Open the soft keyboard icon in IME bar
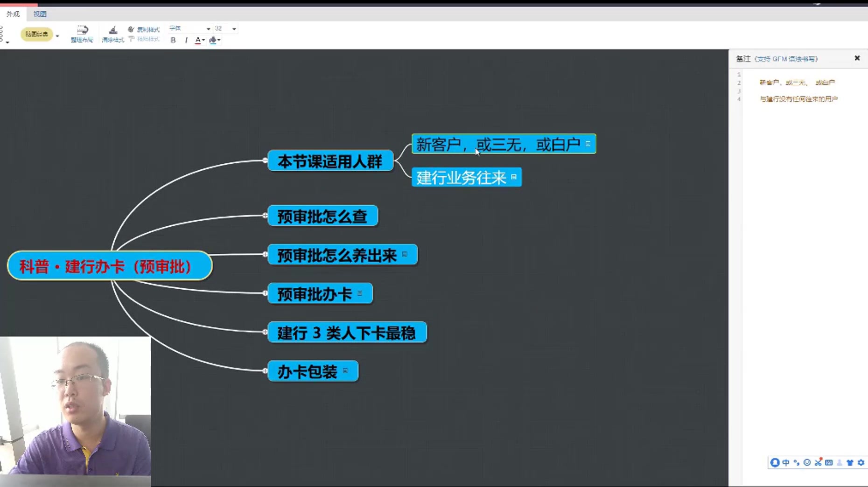The width and height of the screenshot is (868, 487). tap(829, 462)
